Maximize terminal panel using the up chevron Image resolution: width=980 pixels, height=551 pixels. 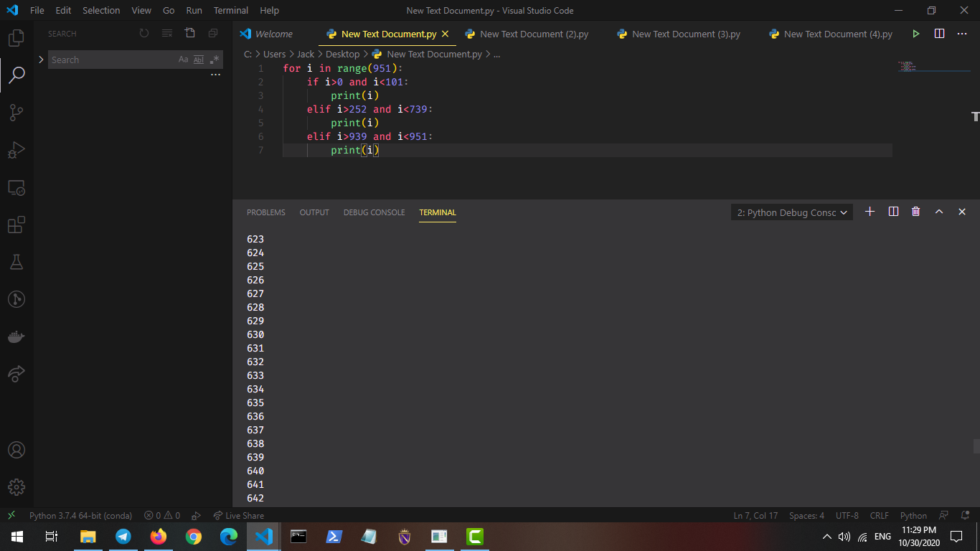point(938,212)
